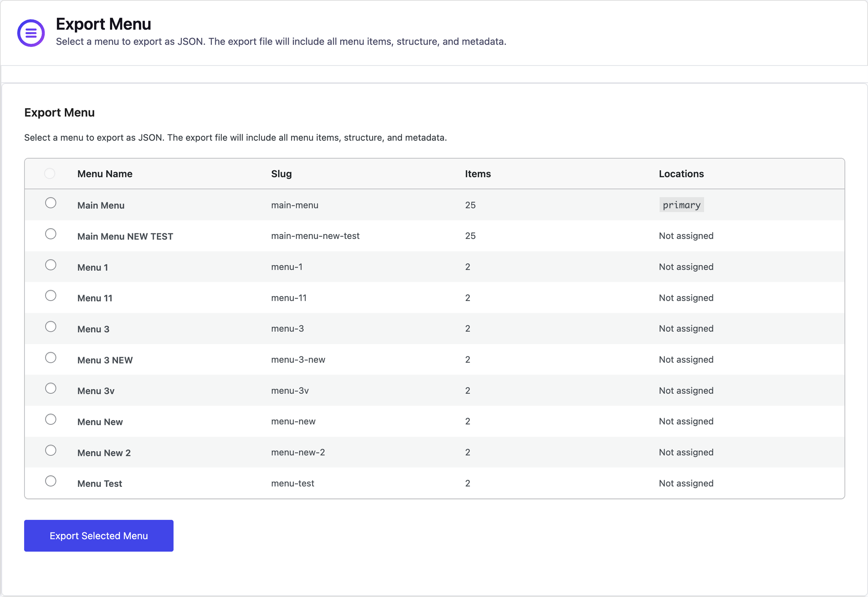Click the Items column header
The image size is (868, 597).
(x=478, y=173)
